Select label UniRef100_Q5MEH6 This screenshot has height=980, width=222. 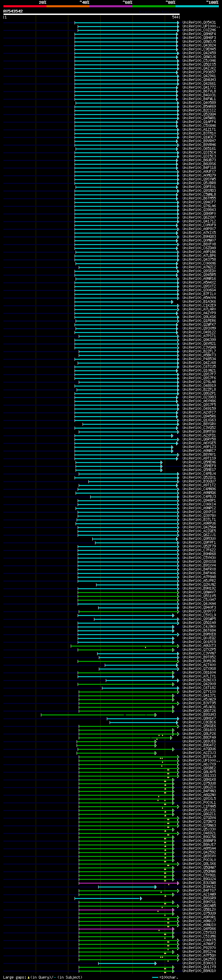click(199, 462)
